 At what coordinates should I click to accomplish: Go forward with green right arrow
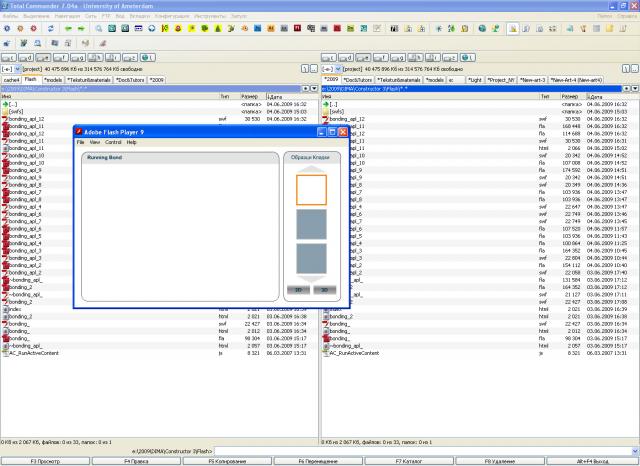tap(81, 29)
